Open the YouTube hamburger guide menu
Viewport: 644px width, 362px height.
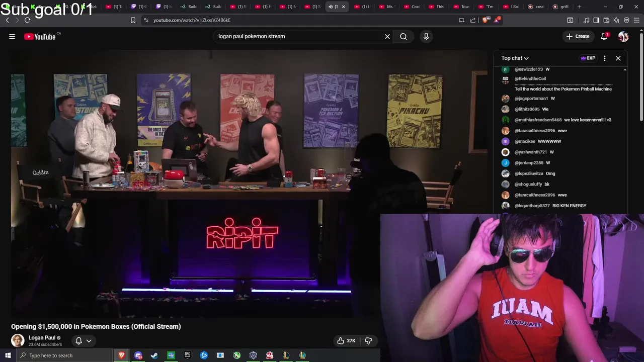coord(12,36)
